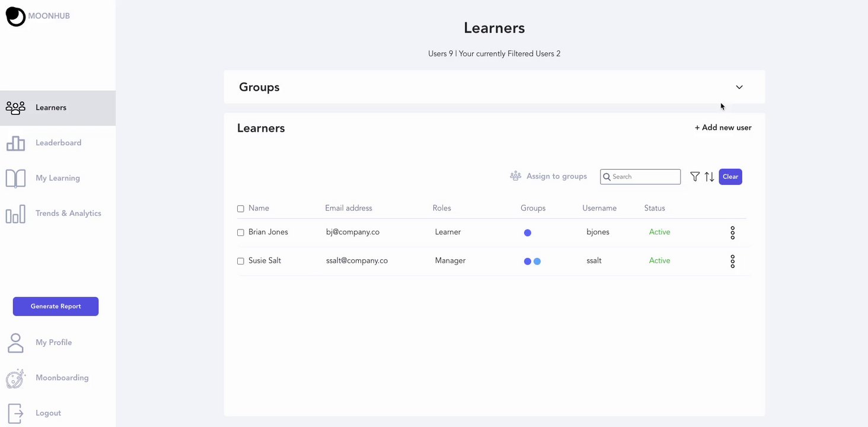
Task: Open the filter icon beside search
Action: click(x=695, y=177)
